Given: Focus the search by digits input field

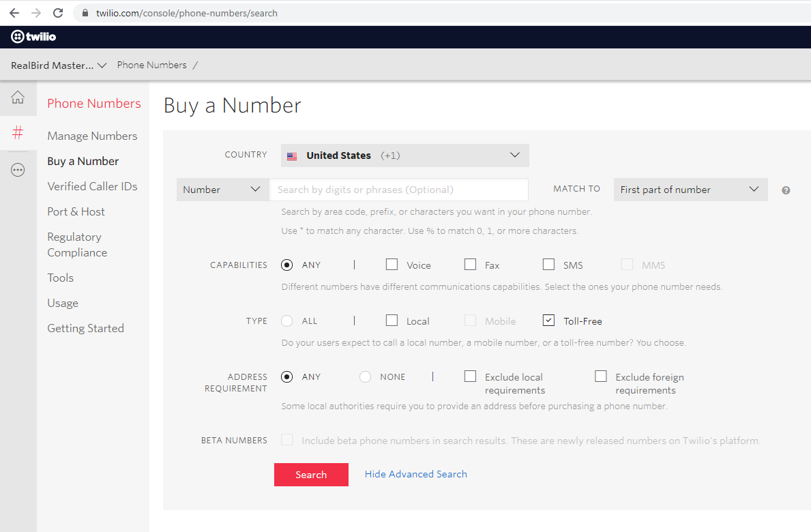Looking at the screenshot, I should point(399,190).
